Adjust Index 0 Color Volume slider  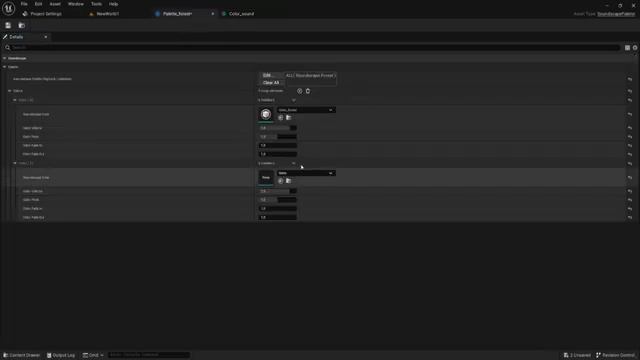[x=278, y=128]
